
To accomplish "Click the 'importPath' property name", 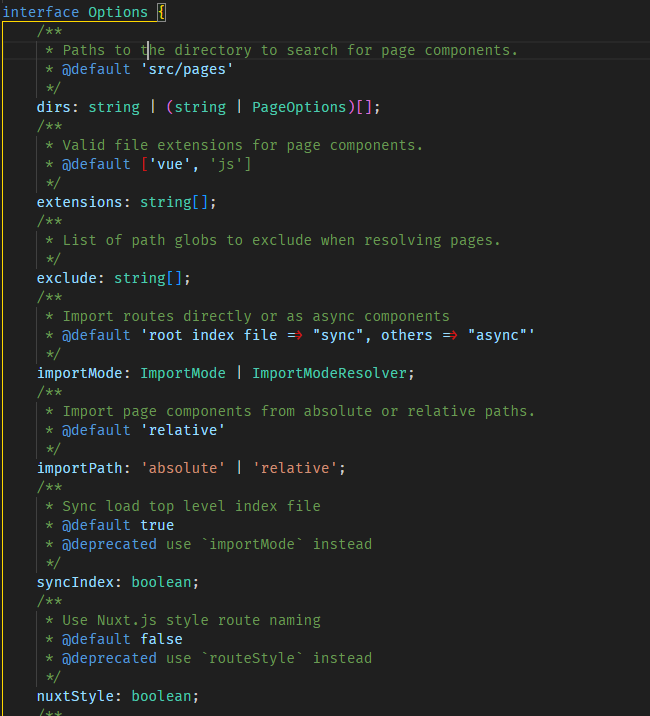I will (x=79, y=468).
